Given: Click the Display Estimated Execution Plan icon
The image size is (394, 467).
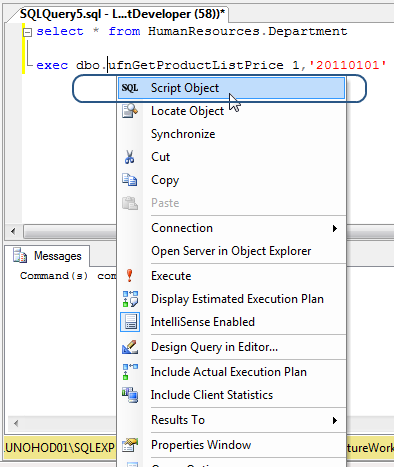Looking at the screenshot, I should 130,299.
